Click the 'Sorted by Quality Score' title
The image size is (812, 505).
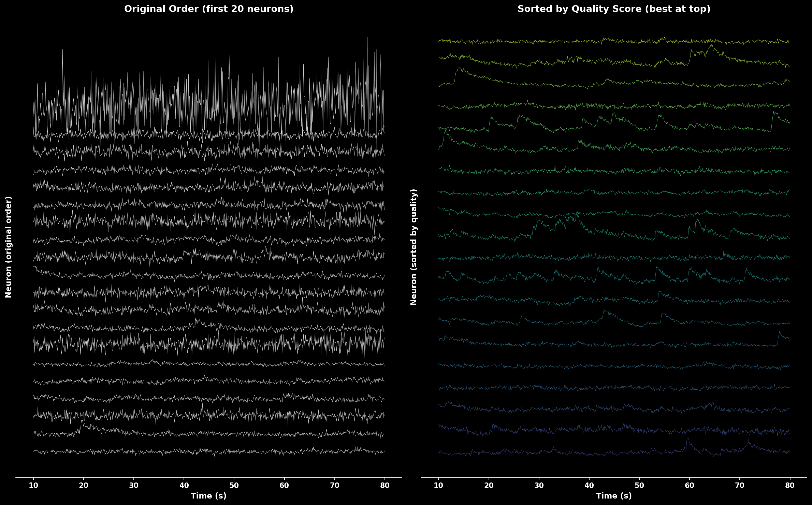coord(613,9)
